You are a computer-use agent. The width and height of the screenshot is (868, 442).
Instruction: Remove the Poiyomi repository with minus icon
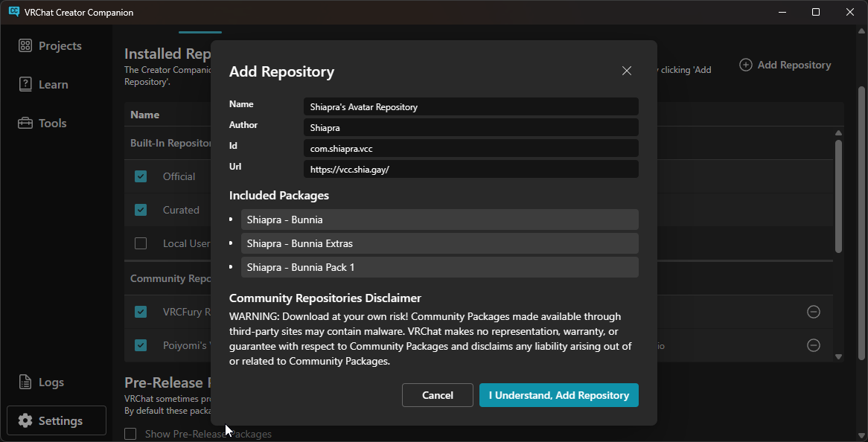click(814, 345)
